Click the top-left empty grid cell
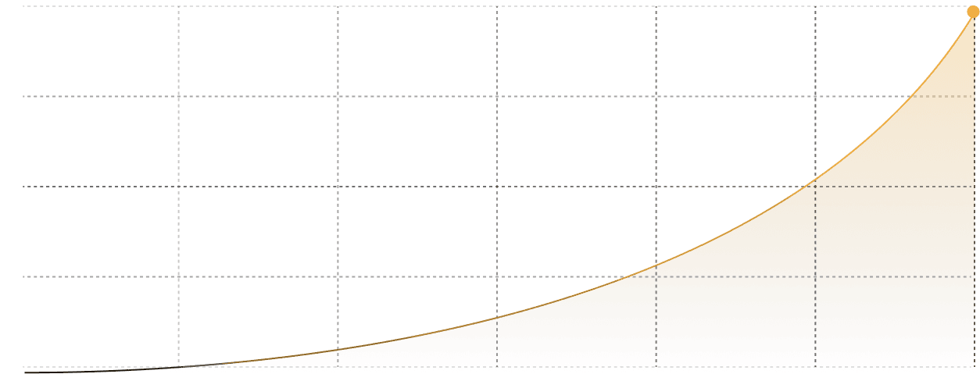Screen dimensions: 980x374 [x=102, y=52]
